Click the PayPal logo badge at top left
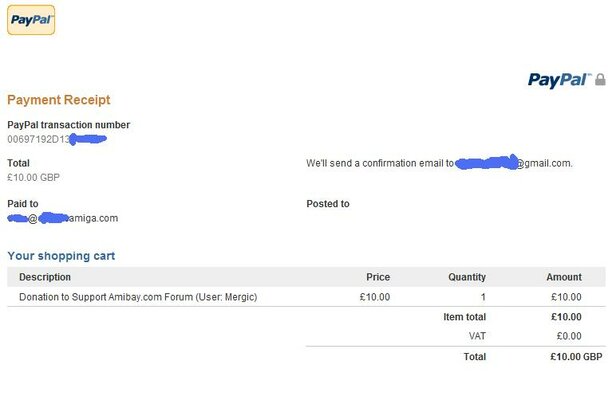616x400 pixels. (31, 19)
